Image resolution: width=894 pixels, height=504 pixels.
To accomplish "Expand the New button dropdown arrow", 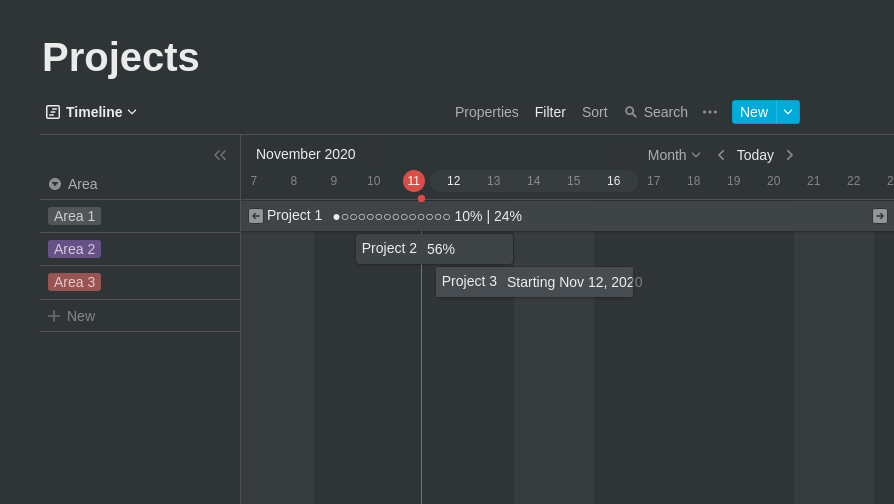I will click(x=788, y=112).
